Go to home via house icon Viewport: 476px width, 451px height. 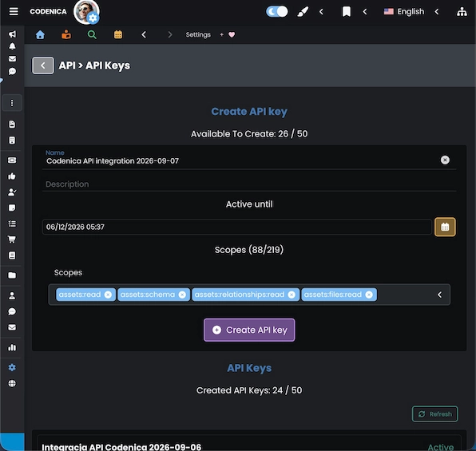40,34
